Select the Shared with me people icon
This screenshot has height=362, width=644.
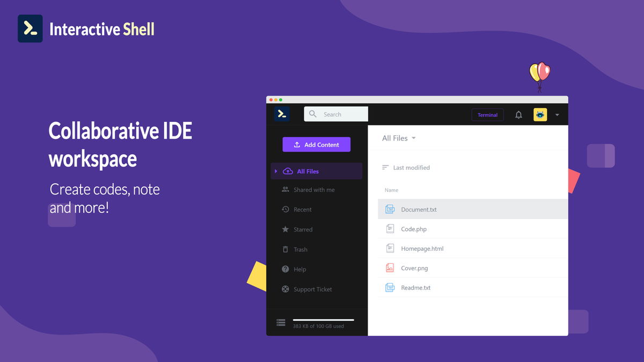point(286,190)
